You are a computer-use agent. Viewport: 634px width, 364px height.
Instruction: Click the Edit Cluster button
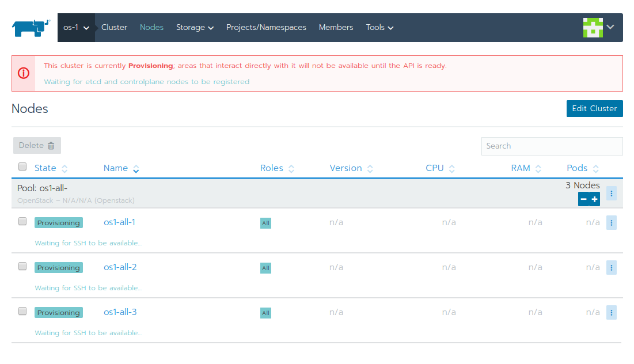coord(594,108)
